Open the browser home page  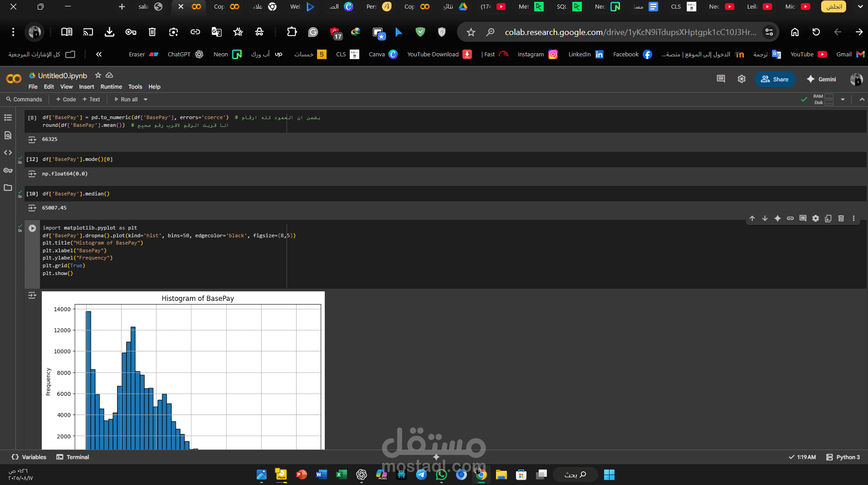click(x=795, y=32)
